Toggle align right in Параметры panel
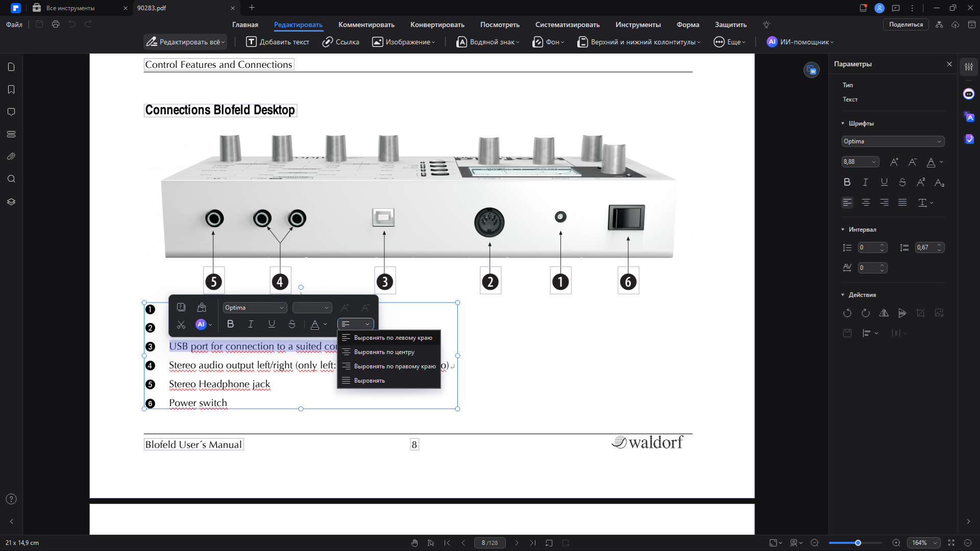The image size is (980, 551). [884, 203]
